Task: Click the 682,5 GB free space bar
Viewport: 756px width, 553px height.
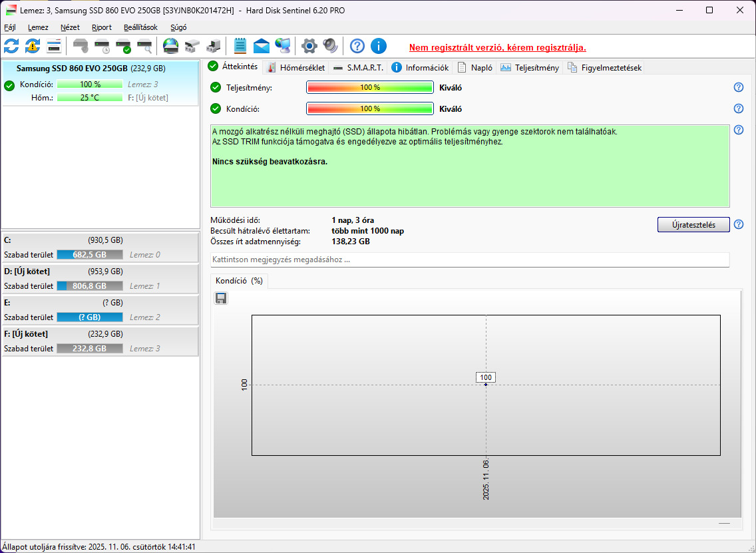Action: [90, 255]
